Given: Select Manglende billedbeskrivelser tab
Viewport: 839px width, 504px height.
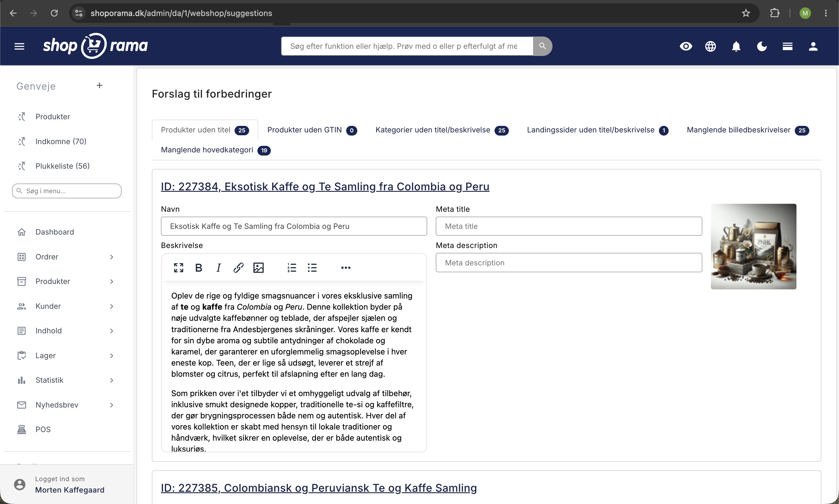Looking at the screenshot, I should pyautogui.click(x=748, y=130).
